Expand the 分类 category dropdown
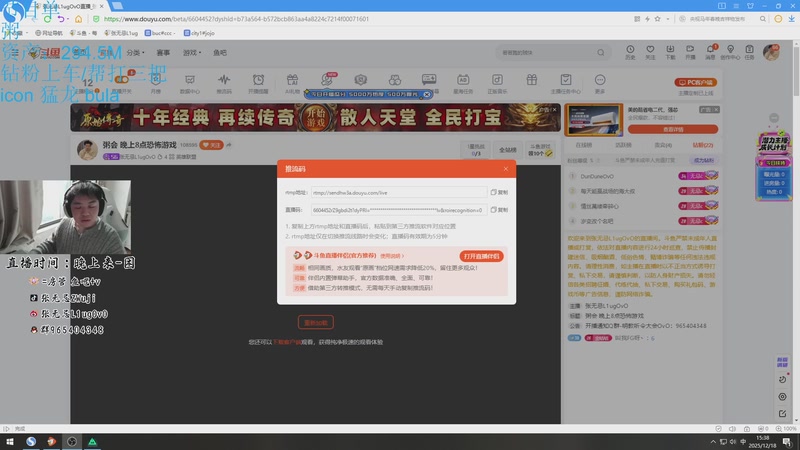 tap(135, 53)
